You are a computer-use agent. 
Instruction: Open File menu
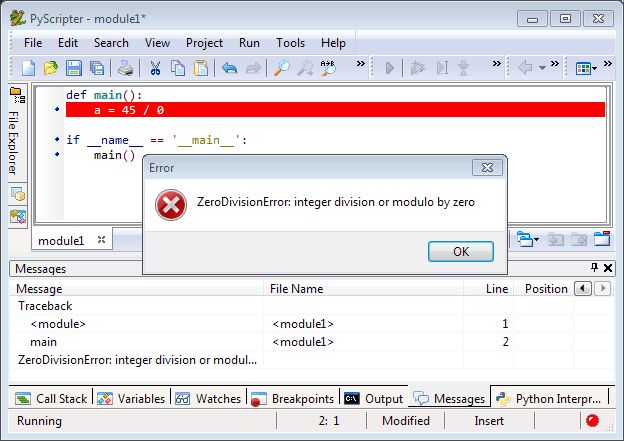coord(33,43)
